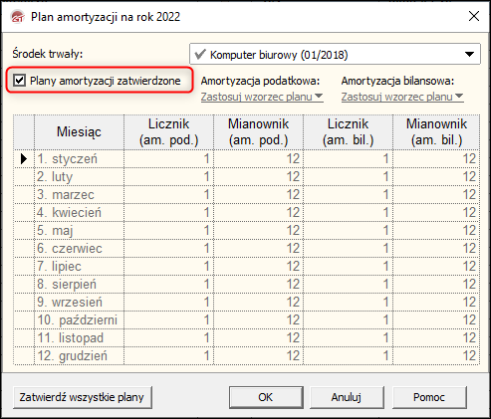The image size is (491, 419).
Task: Close the Plan amortyzacji dialog
Action: click(474, 16)
